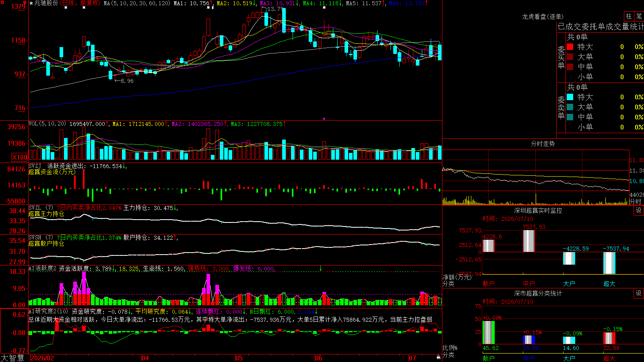Image resolution: width=644 pixels, height=362 pixels.
Task: Click the red 特大 buy-order color swatch
Action: coord(570,47)
